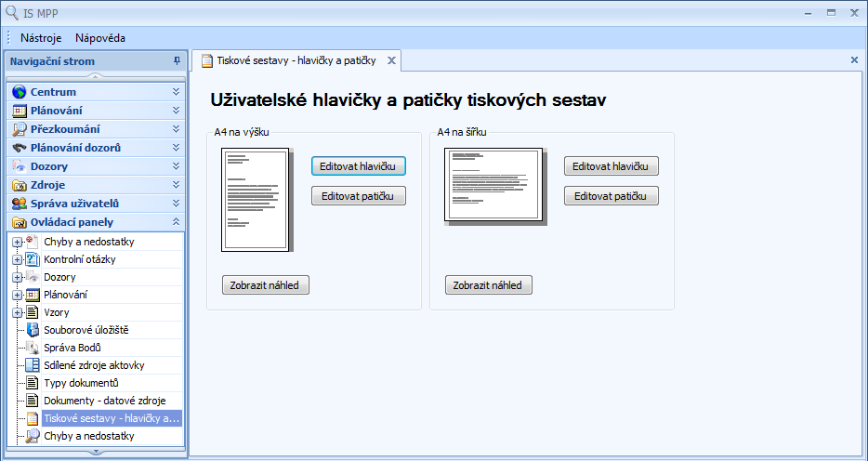868x461 pixels.
Task: Click the Vzory document icon
Action: coord(33,312)
